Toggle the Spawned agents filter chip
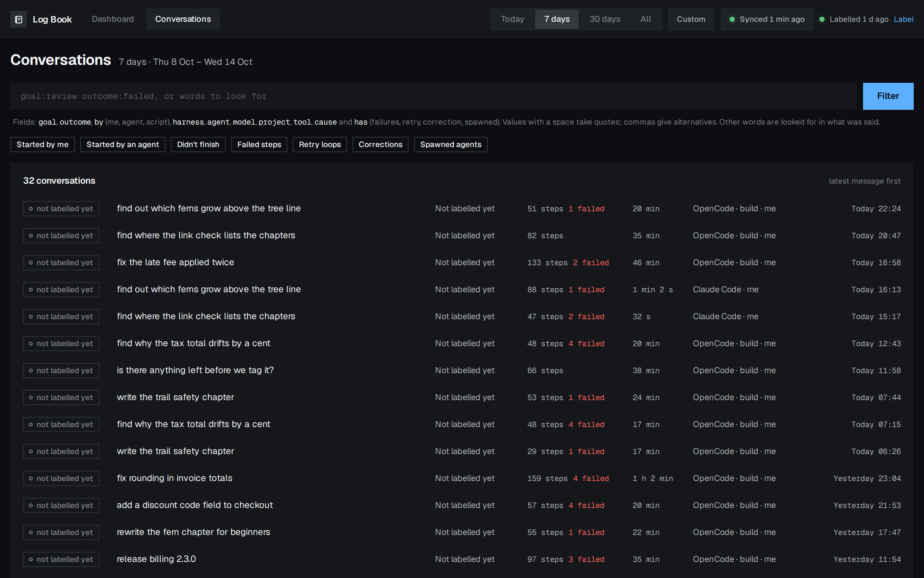The height and width of the screenshot is (578, 924). pyautogui.click(x=450, y=144)
